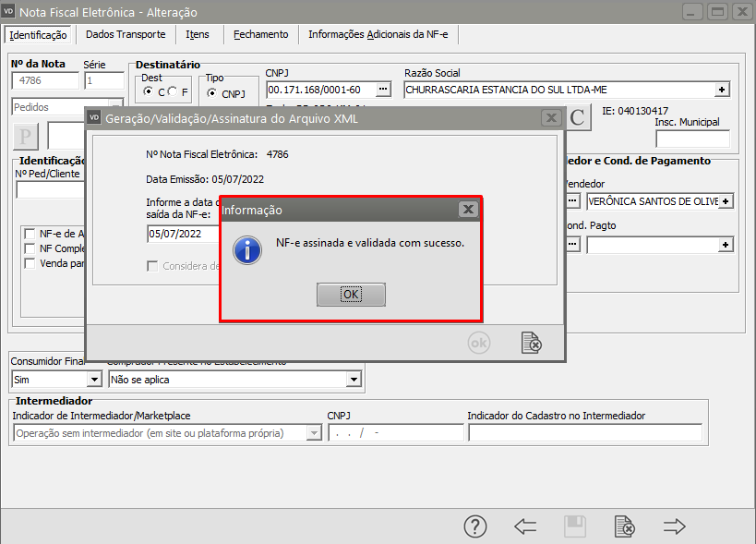Expand Consumidor Final dropdown set to Sim
Screen dimensions: 756x544
[93, 379]
